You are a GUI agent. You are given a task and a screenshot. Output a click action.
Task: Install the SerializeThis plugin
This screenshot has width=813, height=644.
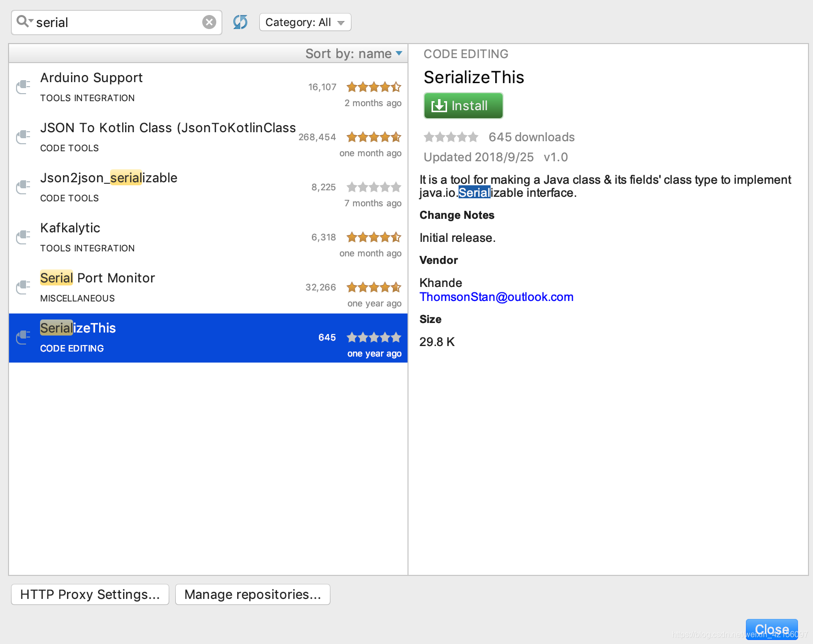pos(463,106)
